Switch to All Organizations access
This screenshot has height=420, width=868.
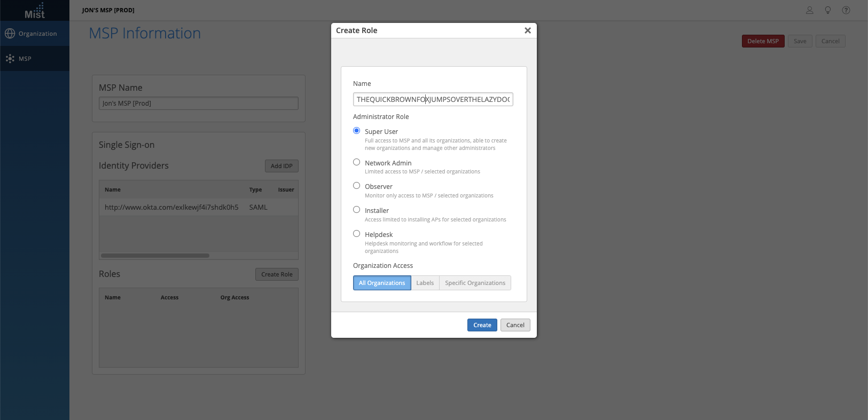[x=382, y=283]
